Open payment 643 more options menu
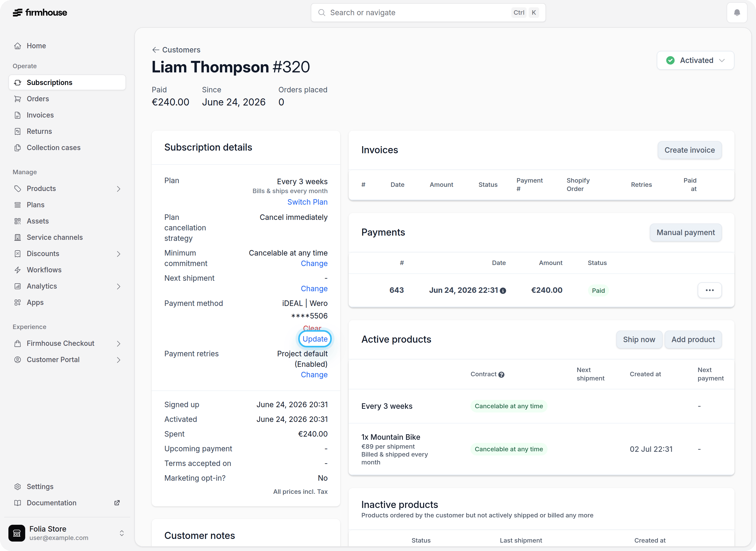 (710, 290)
